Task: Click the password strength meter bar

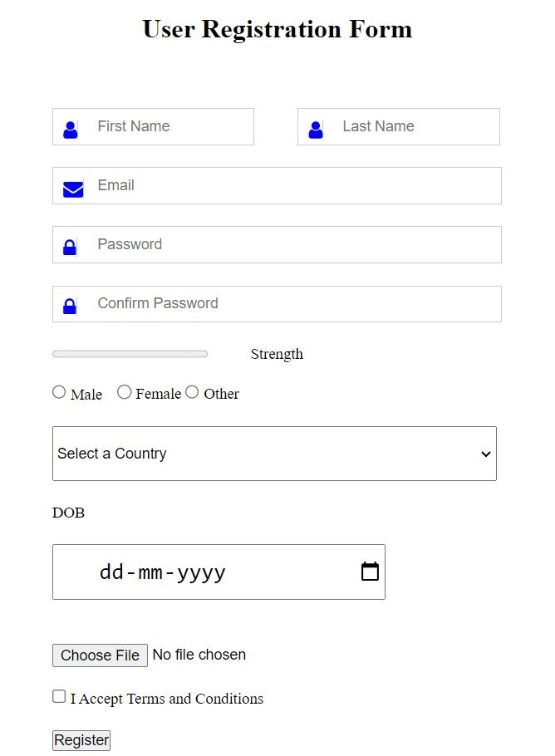Action: coord(130,354)
